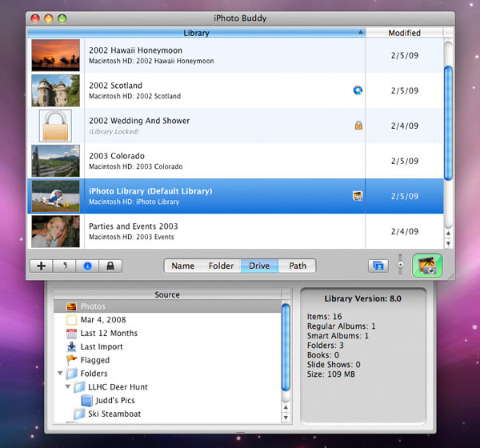The width and height of the screenshot is (480, 448).
Task: Sort by the Library column header
Action: 196,33
